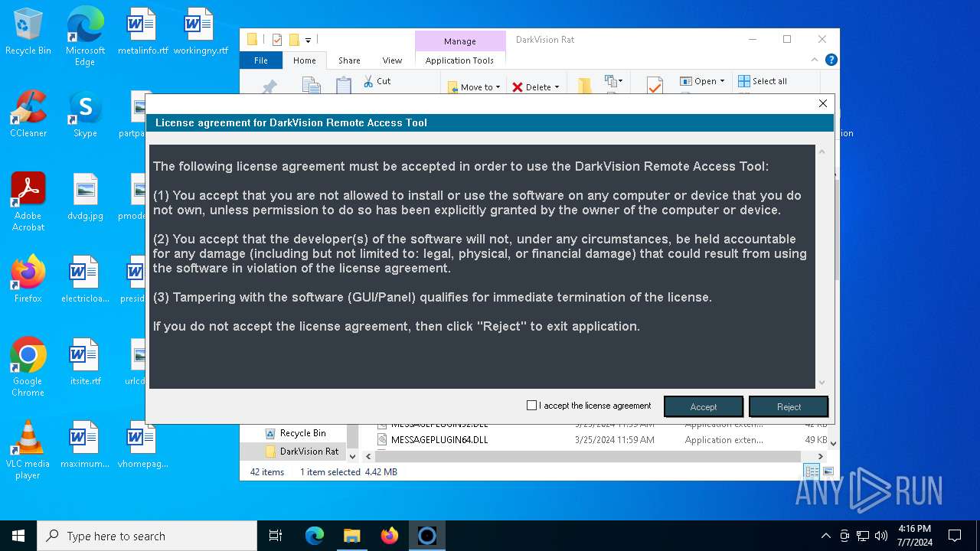The width and height of the screenshot is (980, 551).
Task: Select the Manage contextual tab
Action: (x=459, y=41)
